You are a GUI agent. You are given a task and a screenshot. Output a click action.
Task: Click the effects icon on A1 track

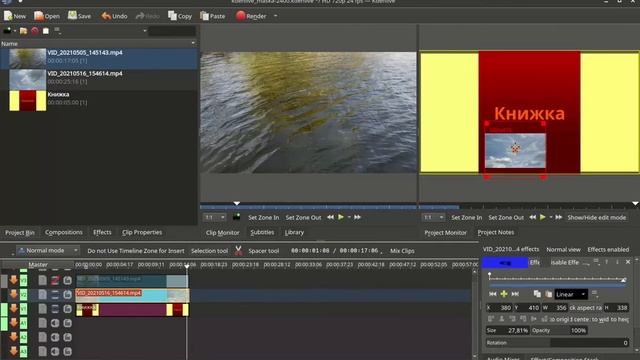[42, 323]
